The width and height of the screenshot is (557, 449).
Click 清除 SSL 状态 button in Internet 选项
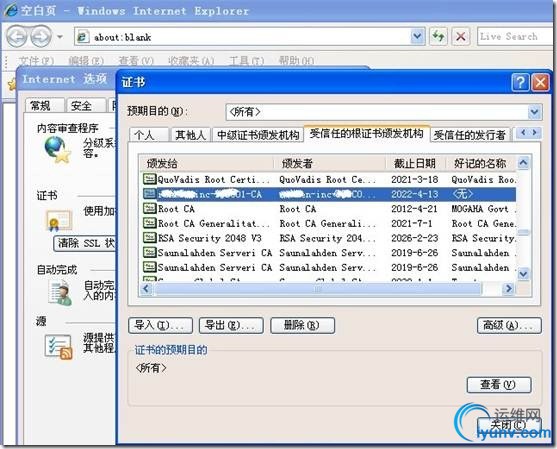(85, 243)
